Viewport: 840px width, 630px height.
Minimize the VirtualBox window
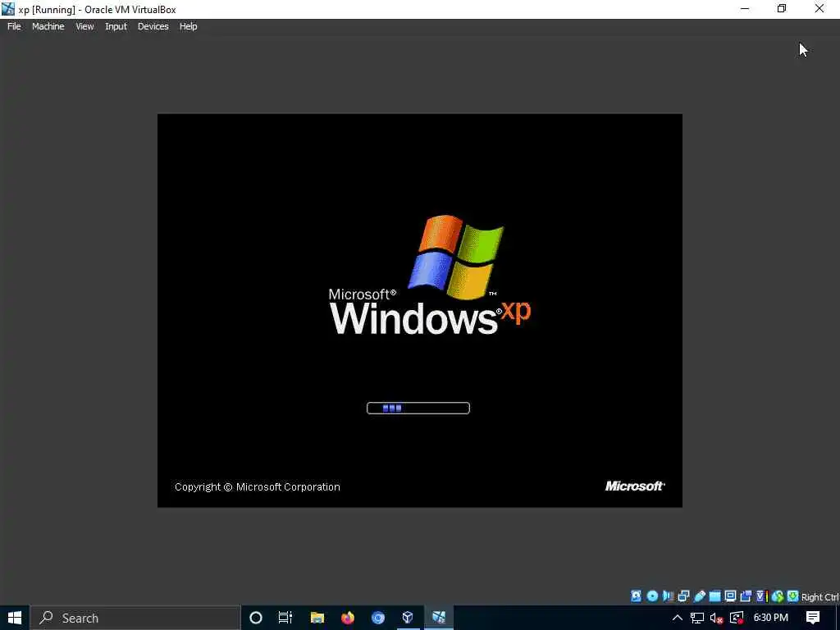point(745,9)
